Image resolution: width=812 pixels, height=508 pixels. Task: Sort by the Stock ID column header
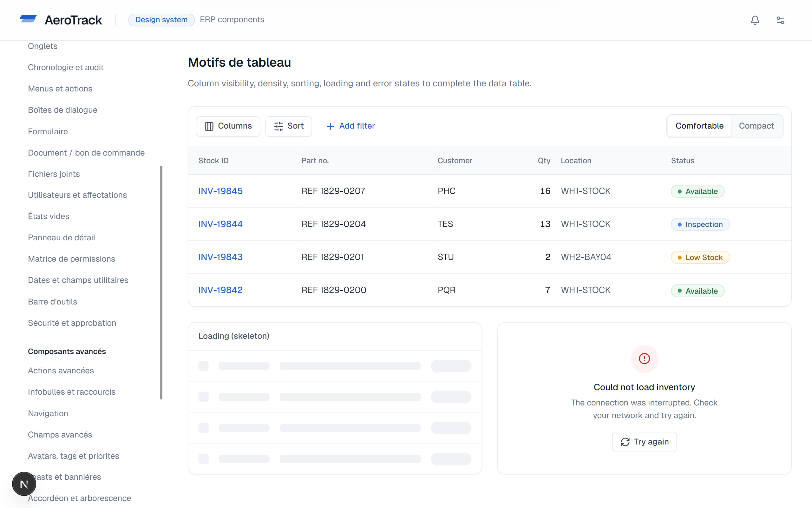[x=213, y=161]
